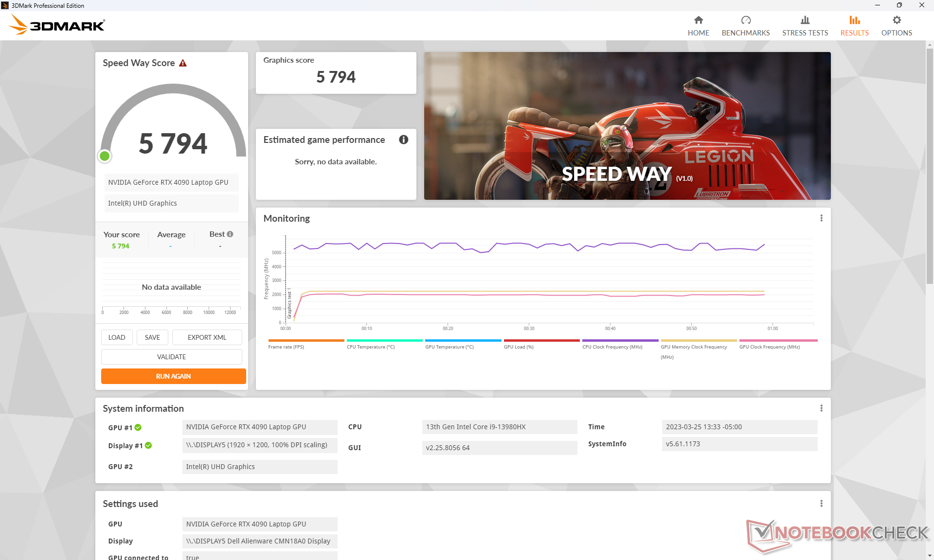The width and height of the screenshot is (934, 560).
Task: Open the Options gear icon
Action: (896, 20)
